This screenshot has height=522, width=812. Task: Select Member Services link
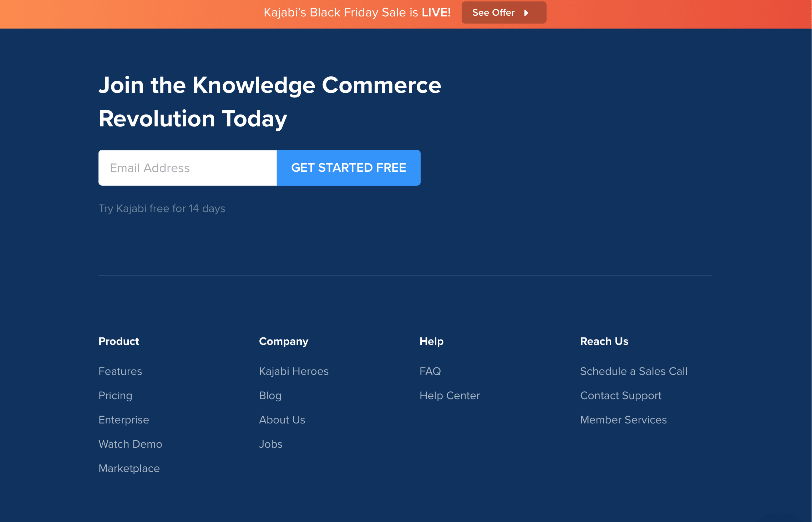[x=623, y=420]
